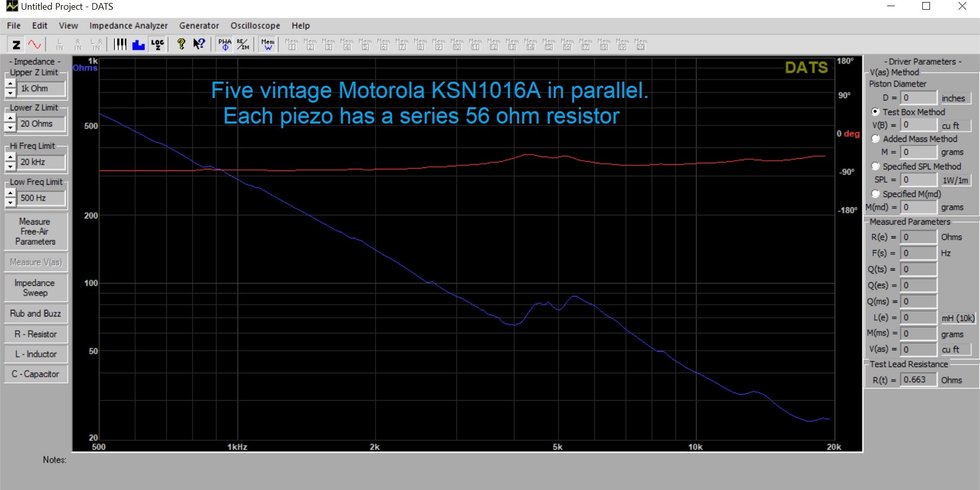
Task: Activate the What's This pointer help icon
Action: [199, 44]
